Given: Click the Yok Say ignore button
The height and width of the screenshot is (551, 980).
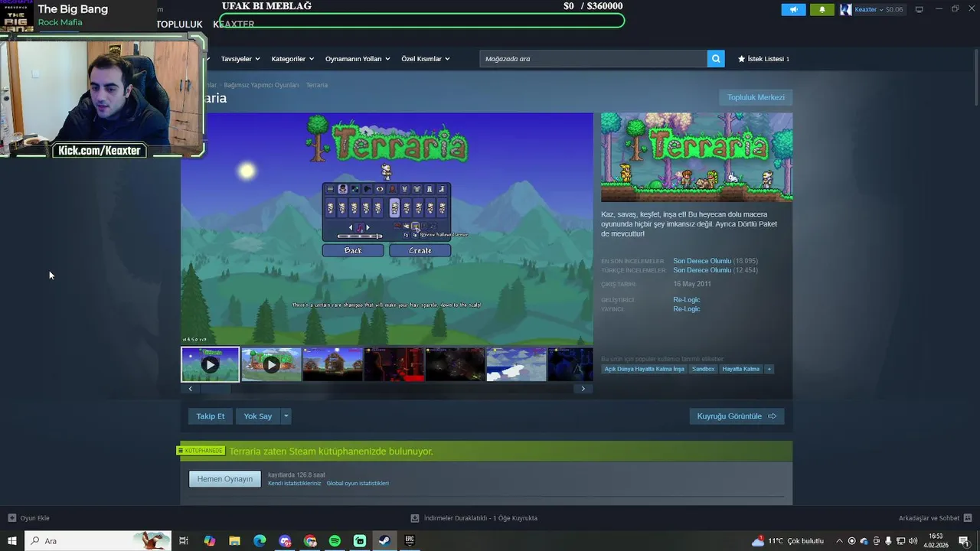Looking at the screenshot, I should tap(258, 416).
